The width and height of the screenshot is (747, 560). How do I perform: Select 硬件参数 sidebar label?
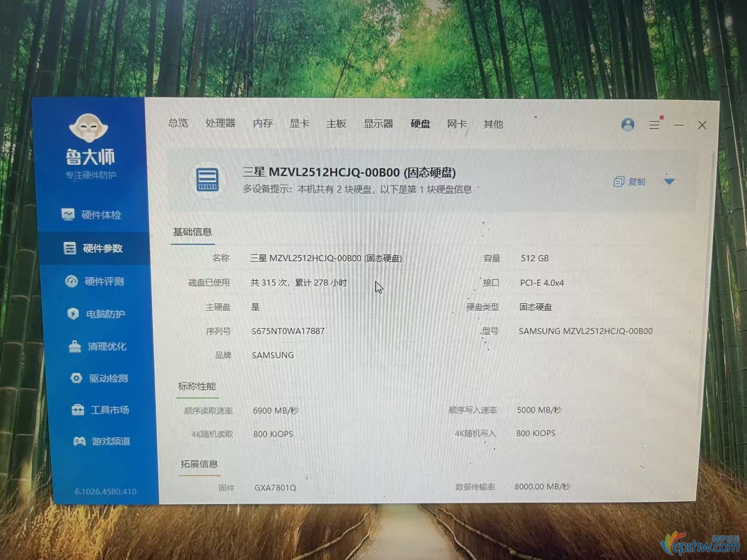point(103,248)
